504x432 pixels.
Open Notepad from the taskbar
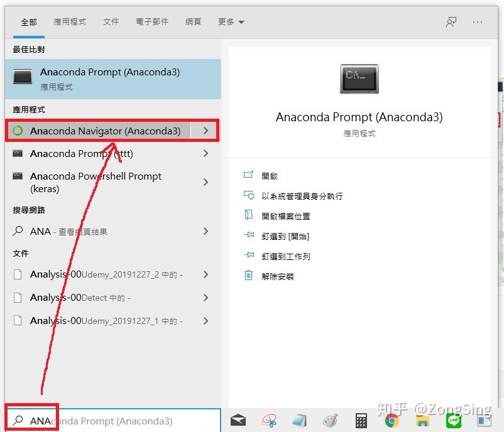(x=300, y=421)
